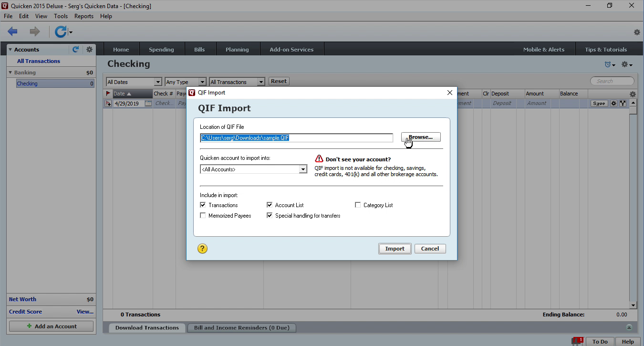Switch to Bill and Income Reminders tab
This screenshot has height=346, width=644.
coord(241,327)
